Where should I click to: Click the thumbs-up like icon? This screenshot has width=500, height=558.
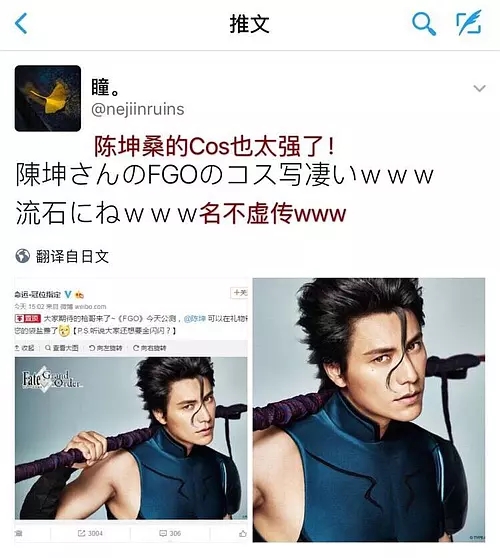point(243,533)
